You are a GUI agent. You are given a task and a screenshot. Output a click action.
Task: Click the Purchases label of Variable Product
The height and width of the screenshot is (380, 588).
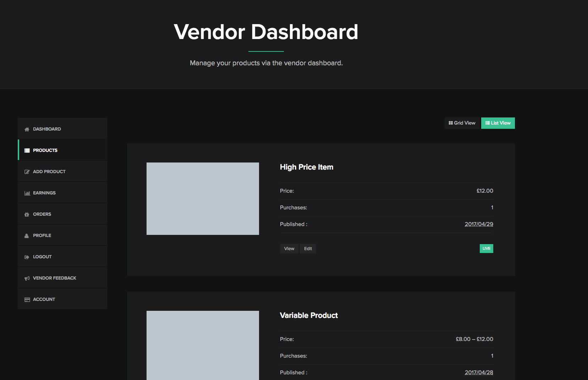(x=293, y=356)
